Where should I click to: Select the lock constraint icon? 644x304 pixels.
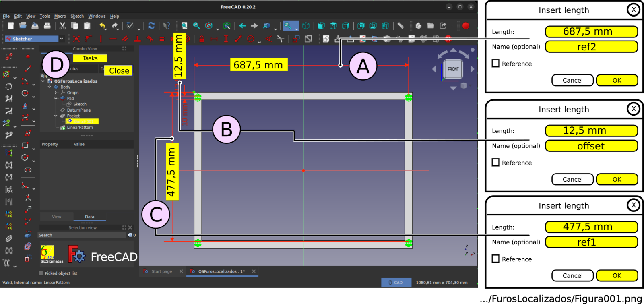[202, 39]
